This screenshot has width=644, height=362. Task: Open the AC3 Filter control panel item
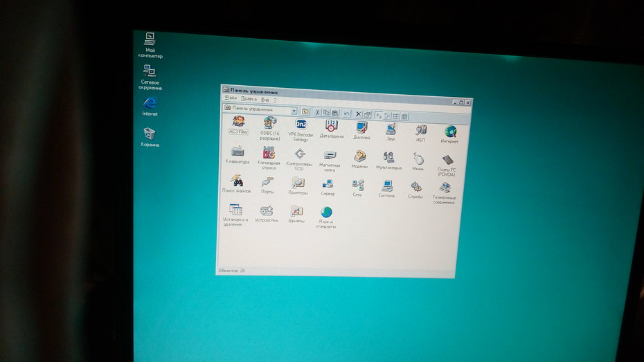pos(238,125)
